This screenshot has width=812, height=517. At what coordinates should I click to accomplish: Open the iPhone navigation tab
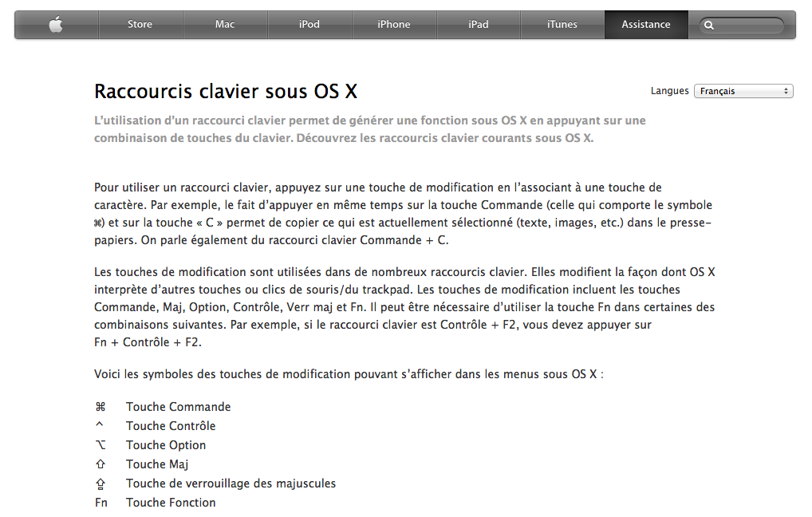click(x=393, y=25)
